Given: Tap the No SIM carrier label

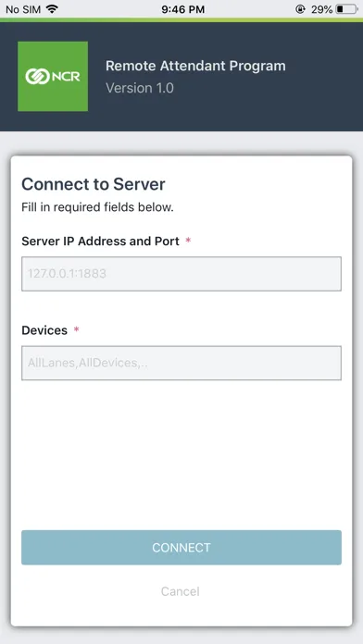Looking at the screenshot, I should pyautogui.click(x=23, y=9).
